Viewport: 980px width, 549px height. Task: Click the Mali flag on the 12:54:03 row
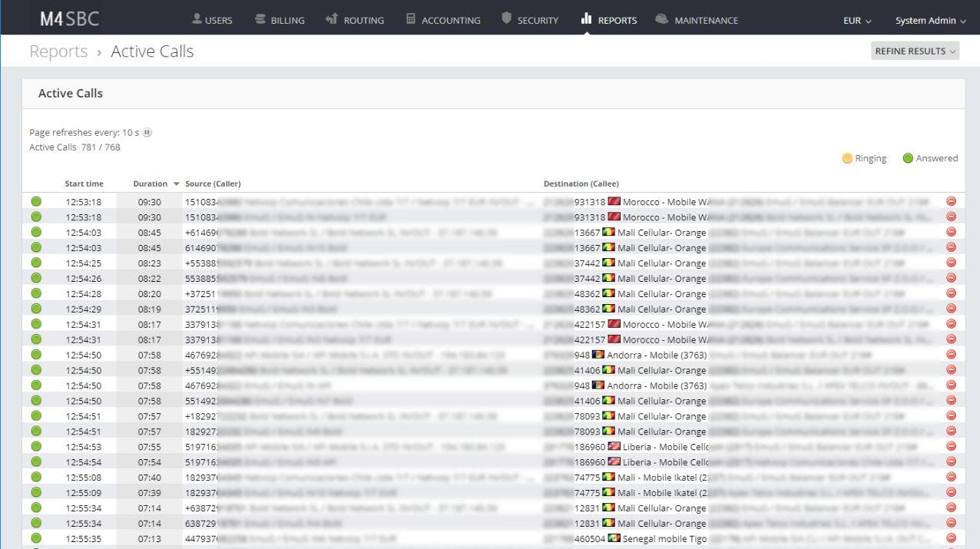pos(609,232)
